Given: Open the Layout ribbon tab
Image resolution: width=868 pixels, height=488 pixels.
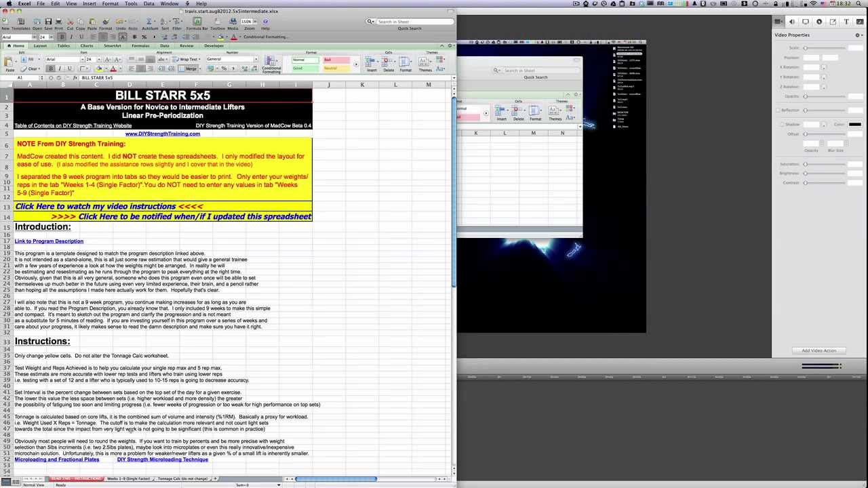Looking at the screenshot, I should (40, 45).
